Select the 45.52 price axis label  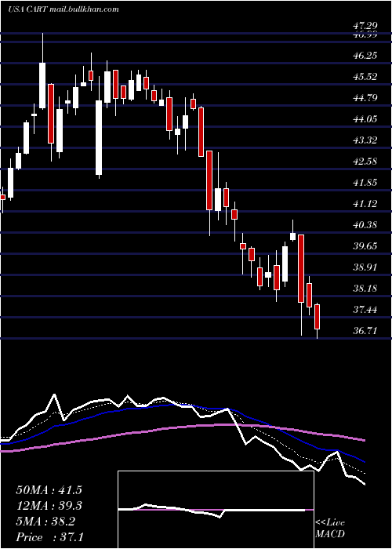pos(365,76)
